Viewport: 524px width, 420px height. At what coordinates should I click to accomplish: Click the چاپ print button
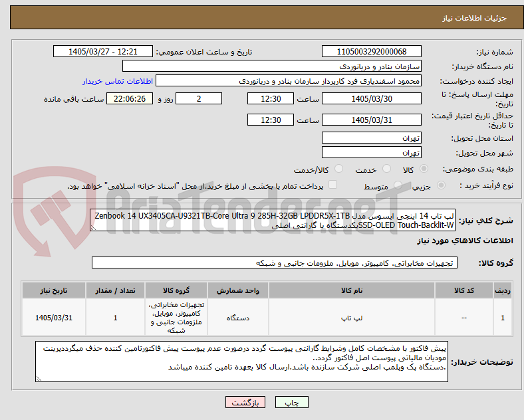click(x=291, y=402)
